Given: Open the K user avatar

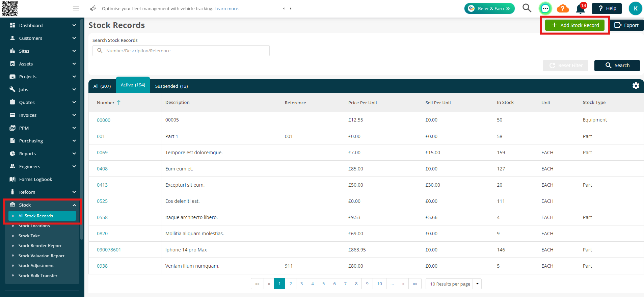Looking at the screenshot, I should coord(635,8).
